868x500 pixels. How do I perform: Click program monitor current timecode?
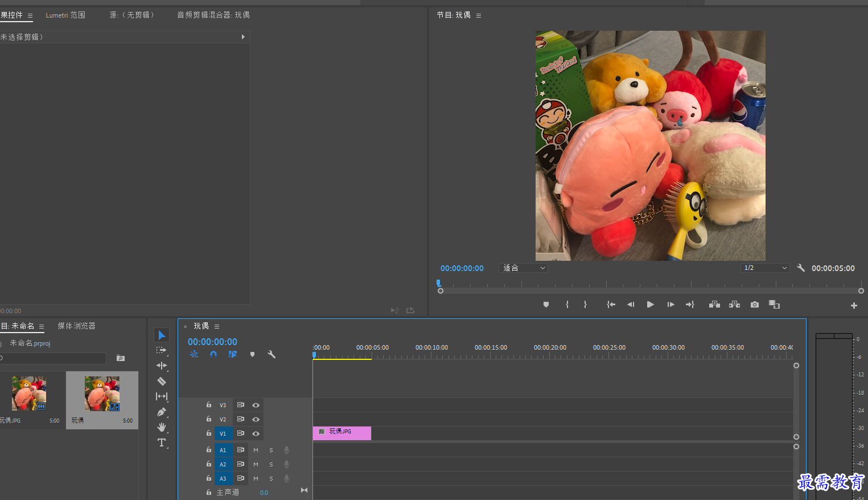(x=462, y=268)
